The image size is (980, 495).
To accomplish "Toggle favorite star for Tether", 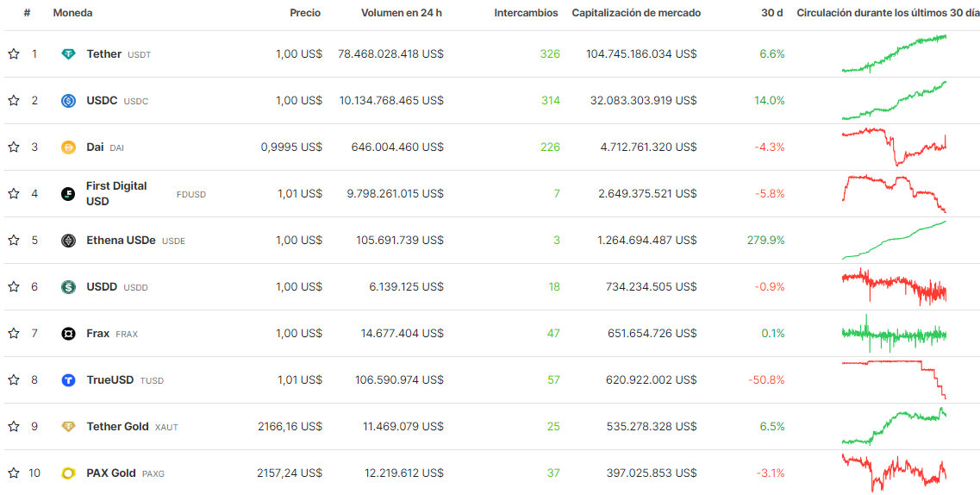I will pyautogui.click(x=14, y=54).
